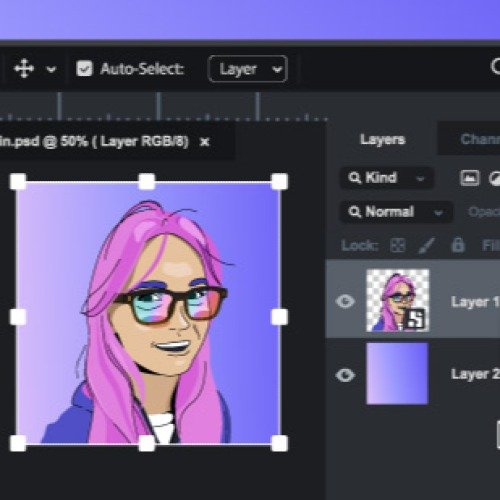
Task: Click the top-right transform handle
Action: pos(280,182)
